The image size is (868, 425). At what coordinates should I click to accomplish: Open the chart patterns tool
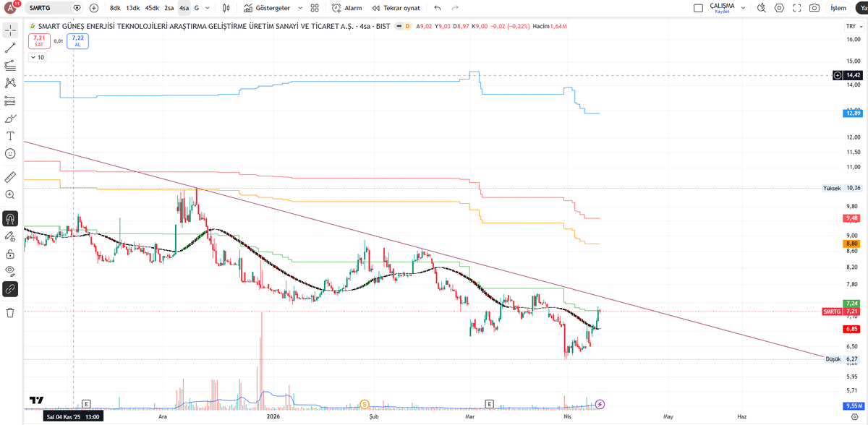(x=10, y=82)
